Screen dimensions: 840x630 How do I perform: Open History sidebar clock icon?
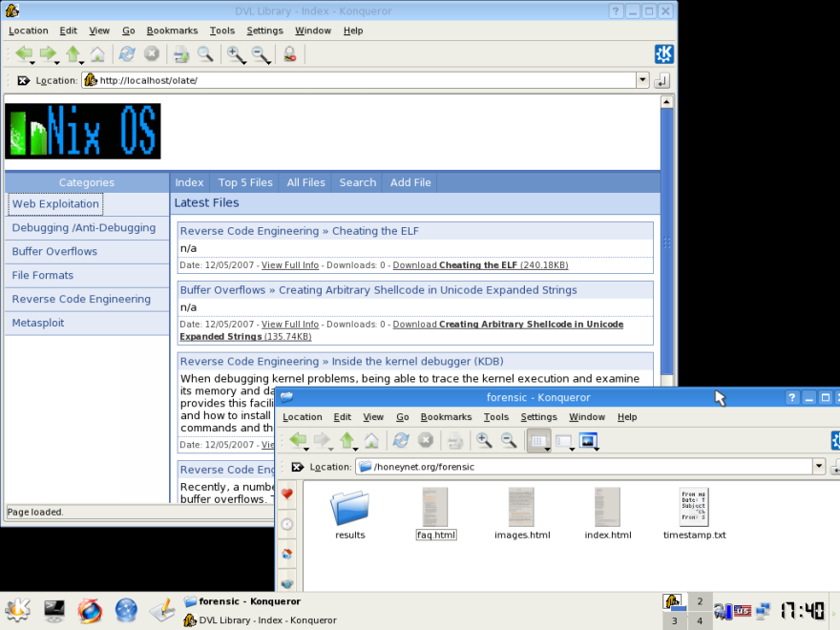click(x=287, y=524)
